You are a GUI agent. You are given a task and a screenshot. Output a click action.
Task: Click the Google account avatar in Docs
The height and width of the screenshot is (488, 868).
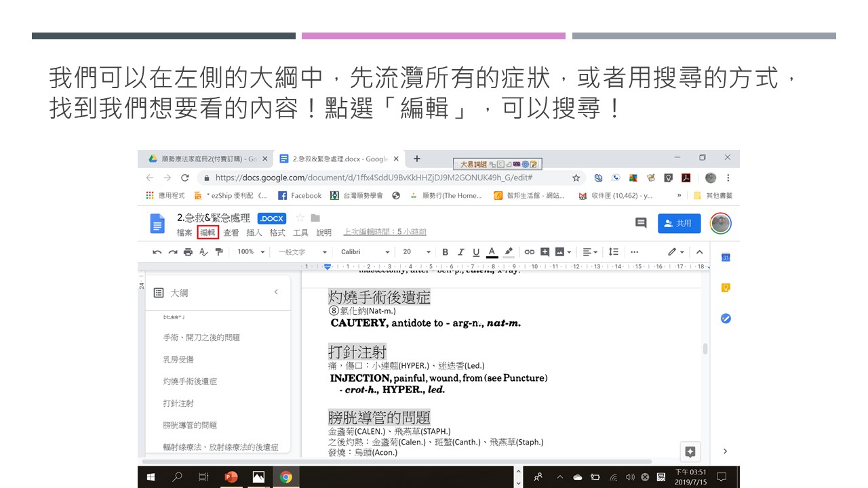721,223
